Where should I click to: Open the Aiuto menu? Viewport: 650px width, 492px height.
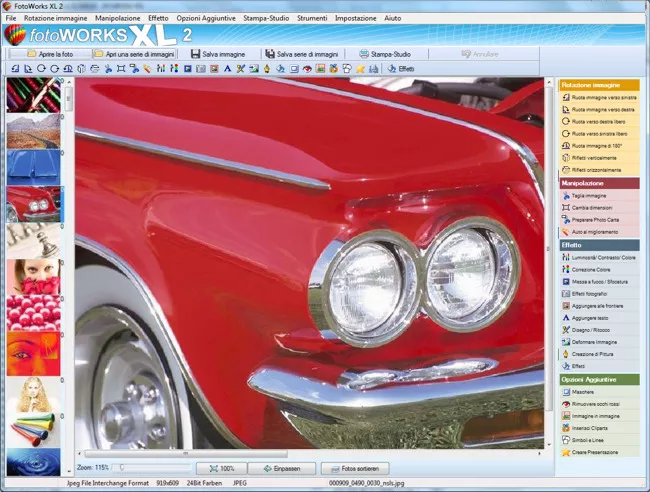click(x=393, y=18)
